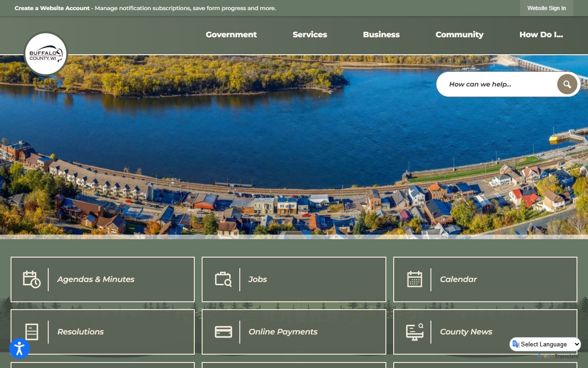Open the County News link
This screenshot has height=368, width=588.
(x=485, y=332)
